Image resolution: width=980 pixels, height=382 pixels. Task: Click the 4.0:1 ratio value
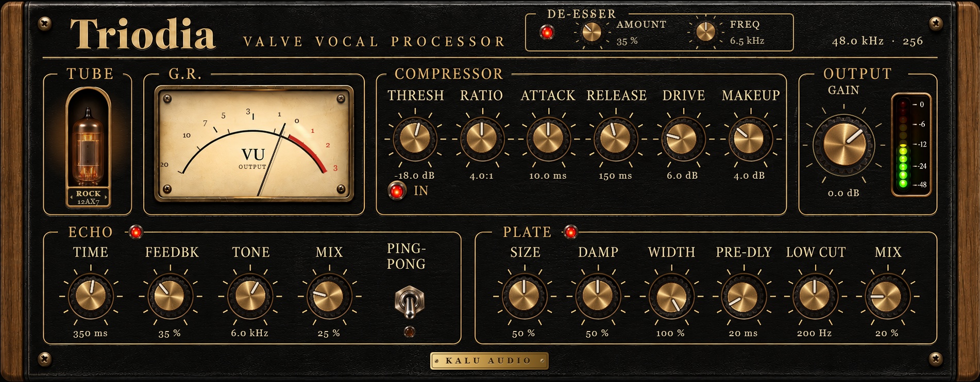pos(481,176)
